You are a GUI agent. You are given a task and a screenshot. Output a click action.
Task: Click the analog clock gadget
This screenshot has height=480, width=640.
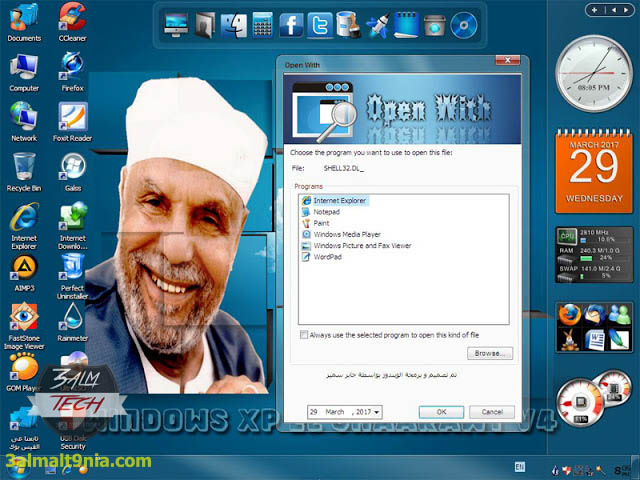point(594,73)
